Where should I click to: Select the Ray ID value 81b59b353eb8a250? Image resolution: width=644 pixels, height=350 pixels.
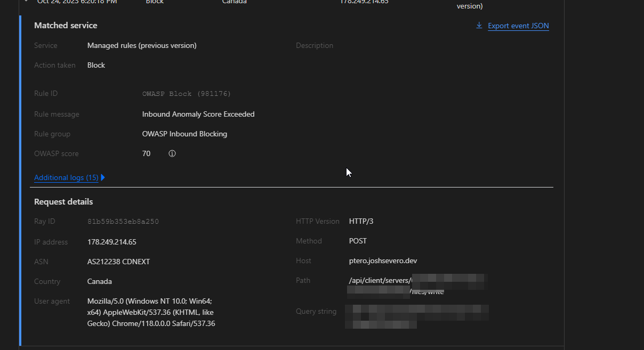coord(123,221)
